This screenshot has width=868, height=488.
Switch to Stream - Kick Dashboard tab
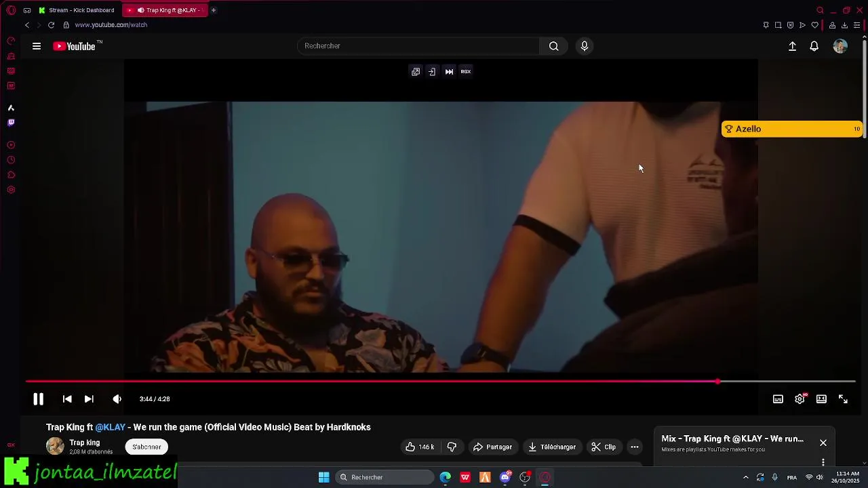77,10
